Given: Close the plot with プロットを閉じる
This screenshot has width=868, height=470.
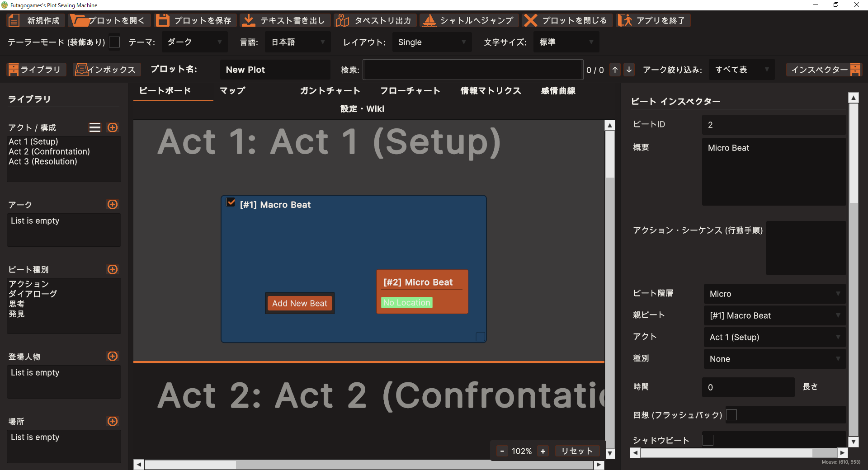Looking at the screenshot, I should pyautogui.click(x=567, y=20).
